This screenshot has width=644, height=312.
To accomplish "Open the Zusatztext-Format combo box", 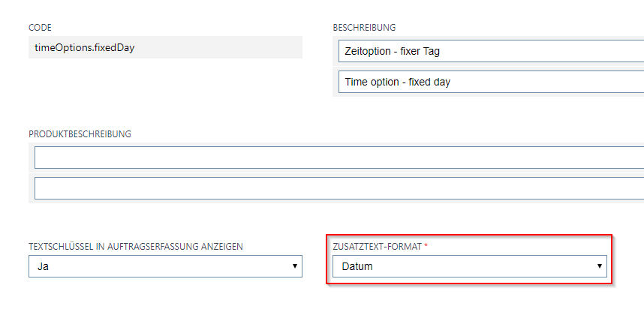I will coord(469,265).
